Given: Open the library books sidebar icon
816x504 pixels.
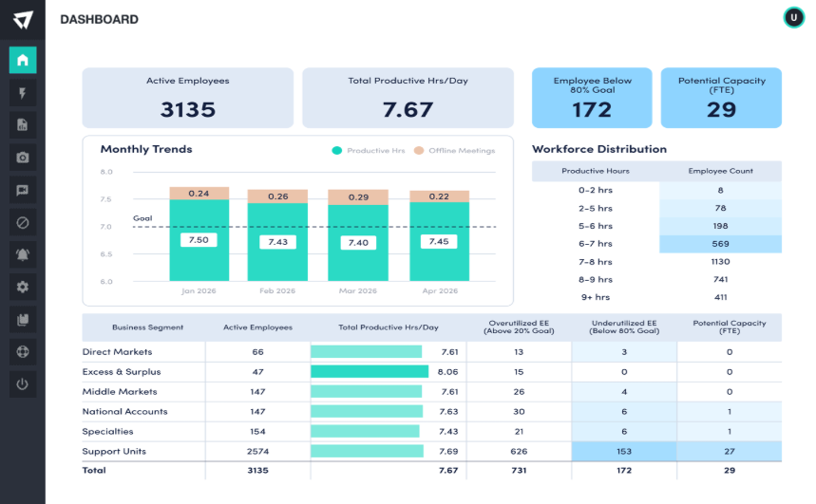Looking at the screenshot, I should pyautogui.click(x=23, y=319).
